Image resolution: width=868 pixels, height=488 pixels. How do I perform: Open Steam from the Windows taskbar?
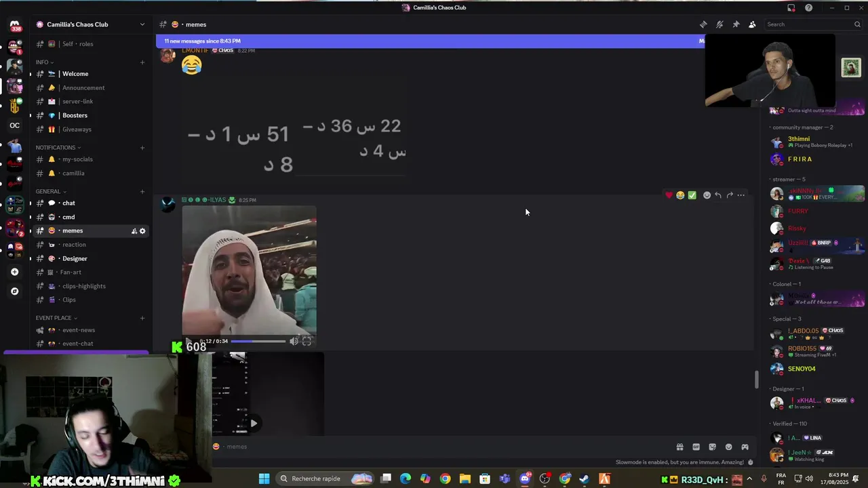click(x=584, y=479)
